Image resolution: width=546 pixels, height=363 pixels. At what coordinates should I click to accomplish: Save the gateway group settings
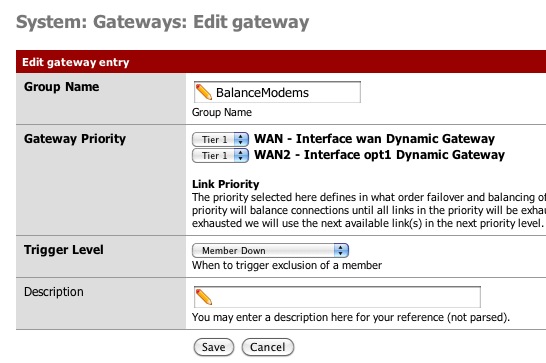pyautogui.click(x=214, y=347)
